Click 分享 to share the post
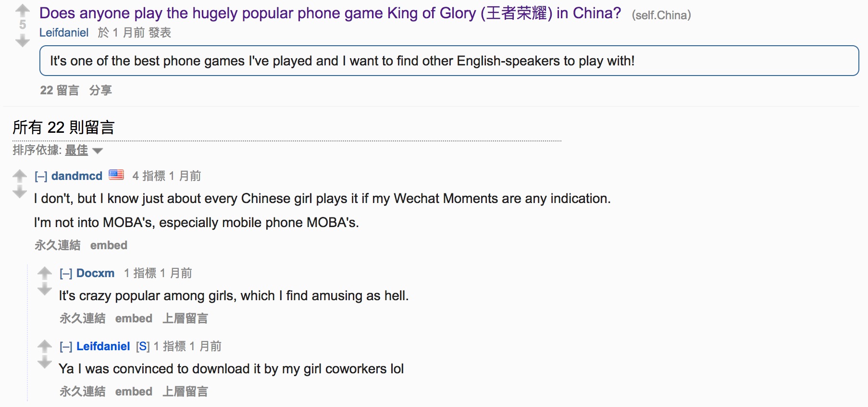Image resolution: width=868 pixels, height=407 pixels. (100, 90)
